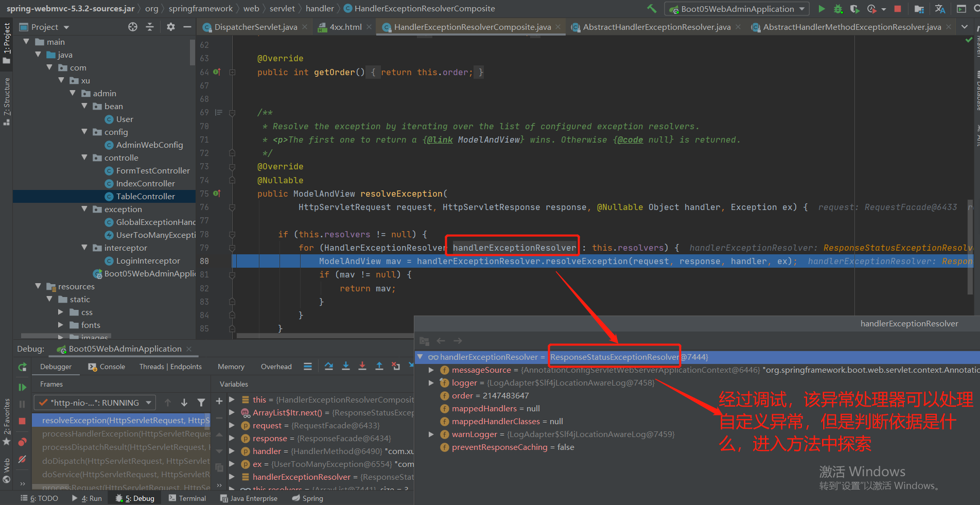
Task: Open the Overhead tab in Debug panel
Action: tap(276, 367)
